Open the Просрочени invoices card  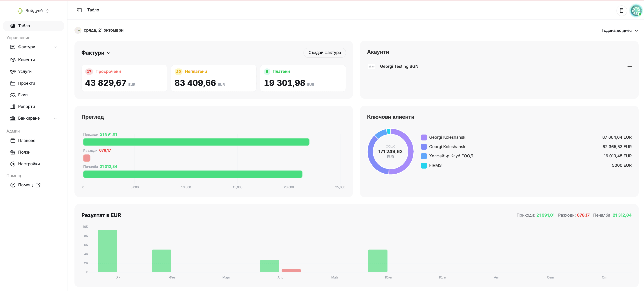[124, 78]
